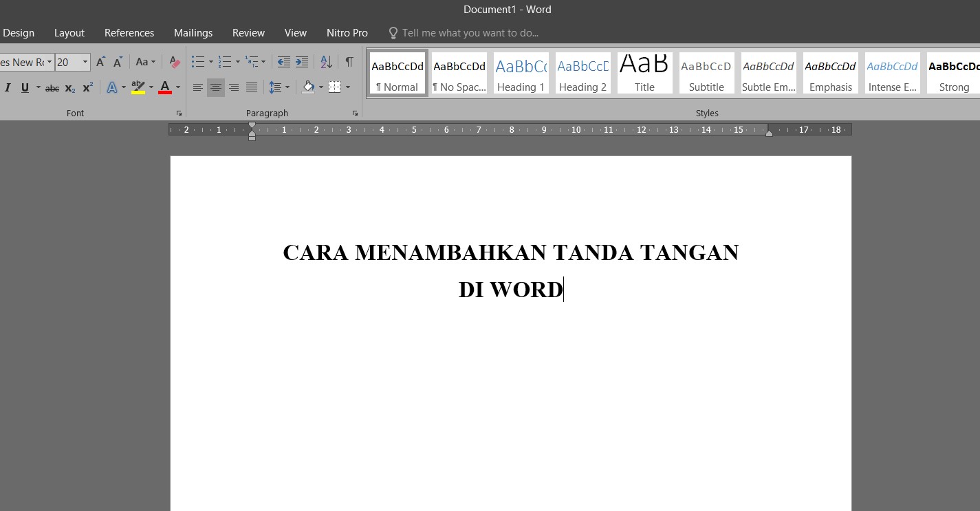
Task: Align text to the left
Action: [x=198, y=87]
